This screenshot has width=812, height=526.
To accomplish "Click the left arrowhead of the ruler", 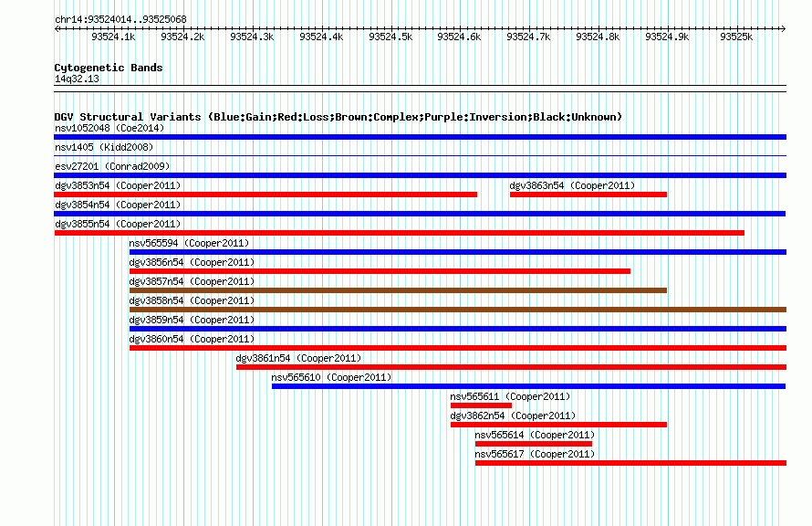I will 57,28.
